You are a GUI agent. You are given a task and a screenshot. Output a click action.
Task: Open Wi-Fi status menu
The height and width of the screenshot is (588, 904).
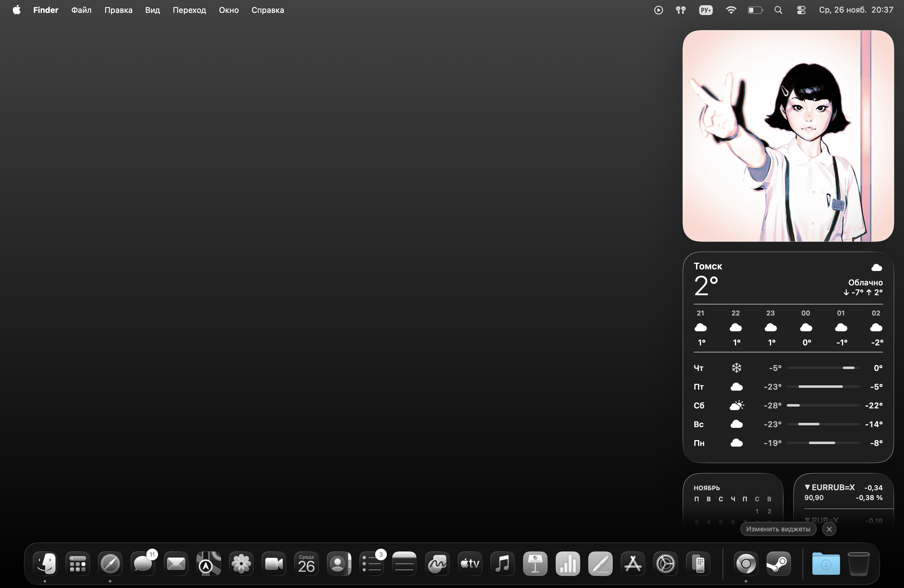(x=731, y=10)
